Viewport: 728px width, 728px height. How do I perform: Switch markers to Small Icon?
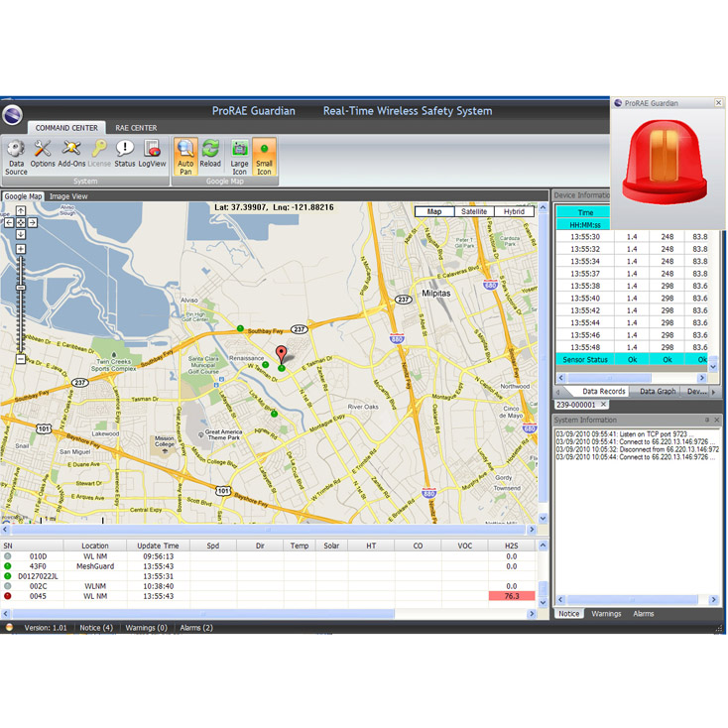point(264,157)
